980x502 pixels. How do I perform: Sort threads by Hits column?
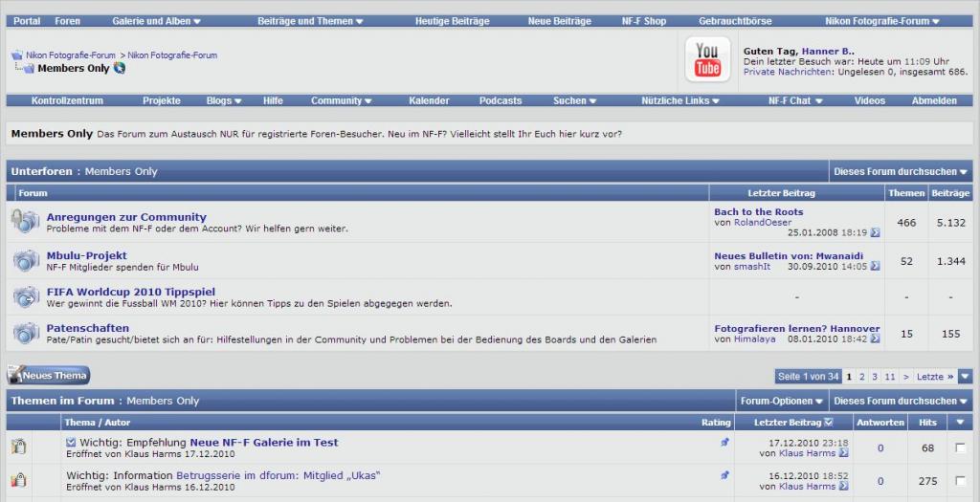click(x=928, y=422)
